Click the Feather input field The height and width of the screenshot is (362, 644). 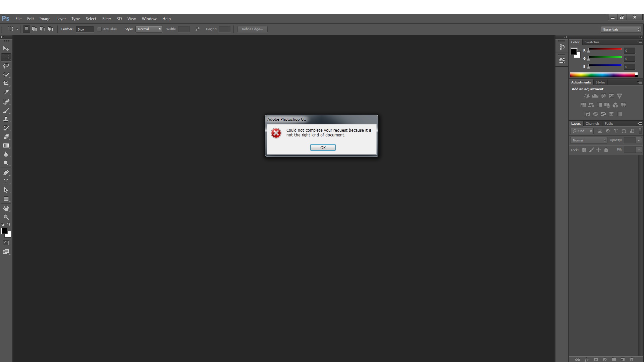coord(85,29)
